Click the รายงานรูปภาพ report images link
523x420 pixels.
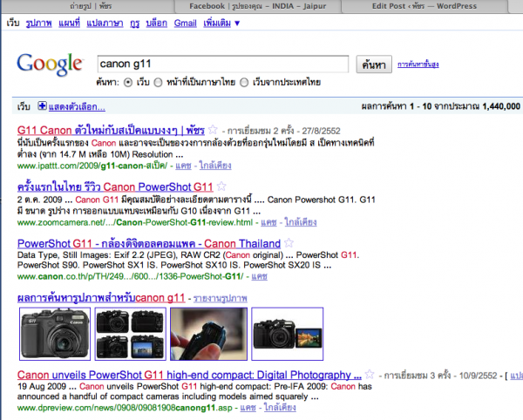coord(221,298)
